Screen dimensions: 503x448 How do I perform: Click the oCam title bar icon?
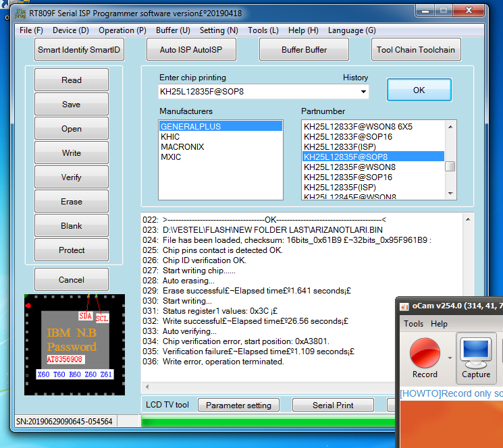[x=402, y=306]
